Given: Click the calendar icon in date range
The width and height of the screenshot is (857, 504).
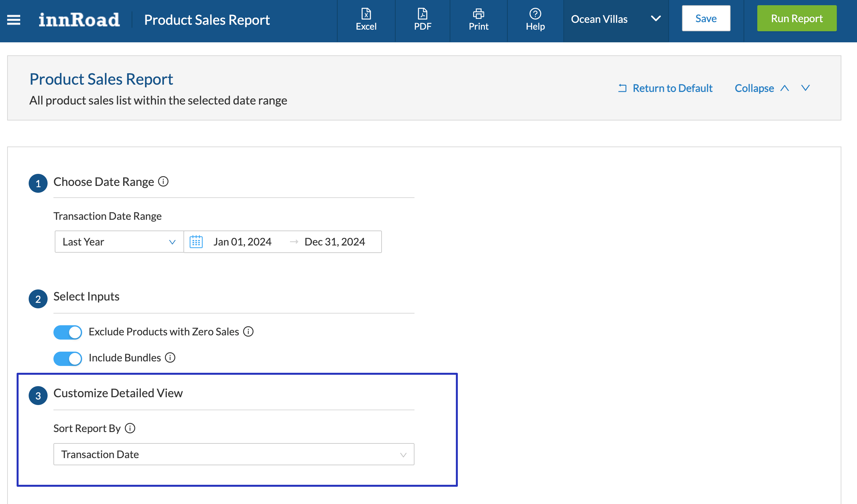Looking at the screenshot, I should pos(196,242).
